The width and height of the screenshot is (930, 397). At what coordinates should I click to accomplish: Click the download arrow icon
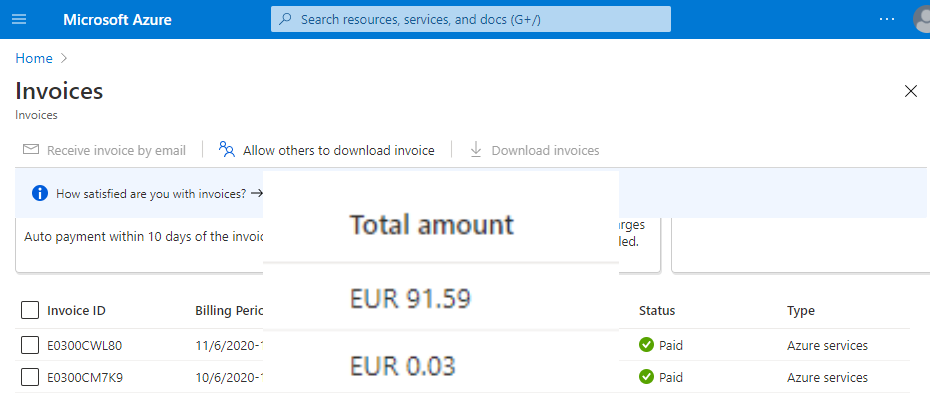pyautogui.click(x=476, y=150)
